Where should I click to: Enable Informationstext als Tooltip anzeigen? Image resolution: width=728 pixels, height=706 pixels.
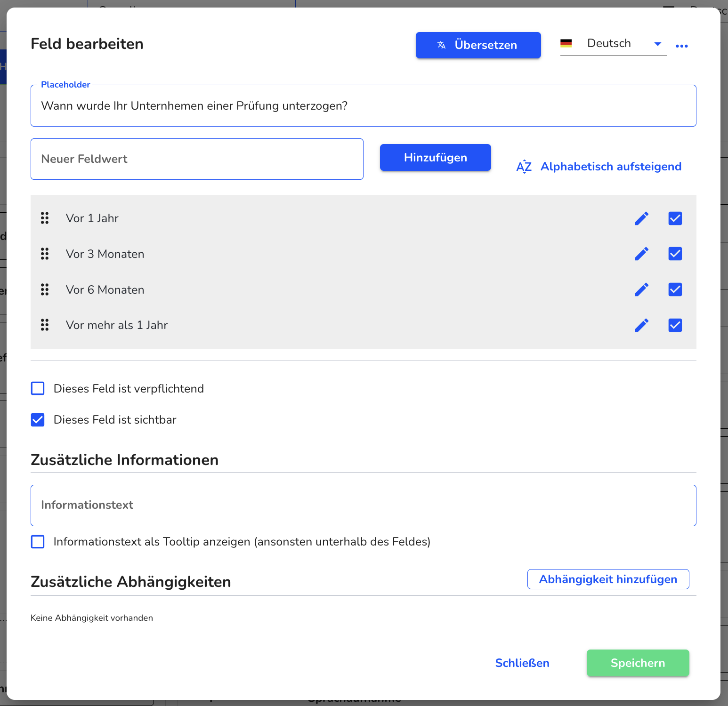pyautogui.click(x=38, y=542)
